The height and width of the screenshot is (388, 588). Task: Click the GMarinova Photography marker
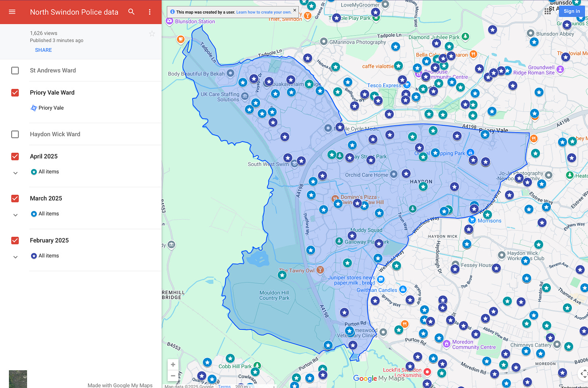(323, 41)
